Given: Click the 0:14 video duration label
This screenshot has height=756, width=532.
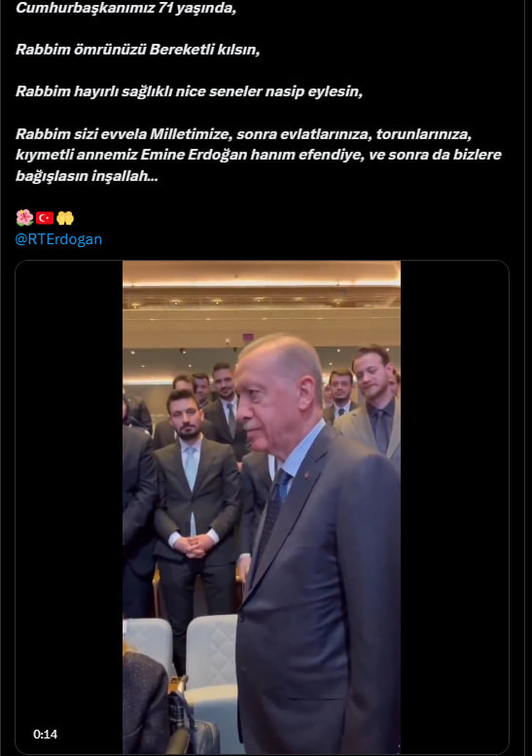Looking at the screenshot, I should [46, 734].
